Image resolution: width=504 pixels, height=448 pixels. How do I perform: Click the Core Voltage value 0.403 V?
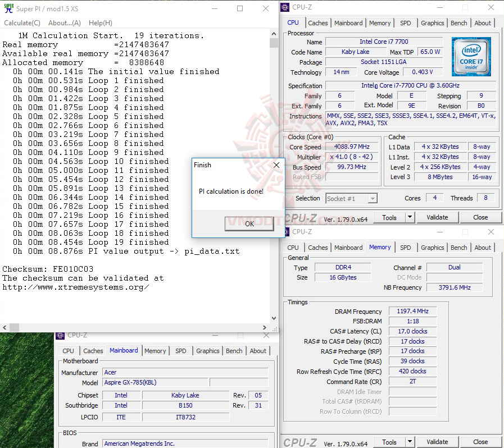click(x=423, y=72)
